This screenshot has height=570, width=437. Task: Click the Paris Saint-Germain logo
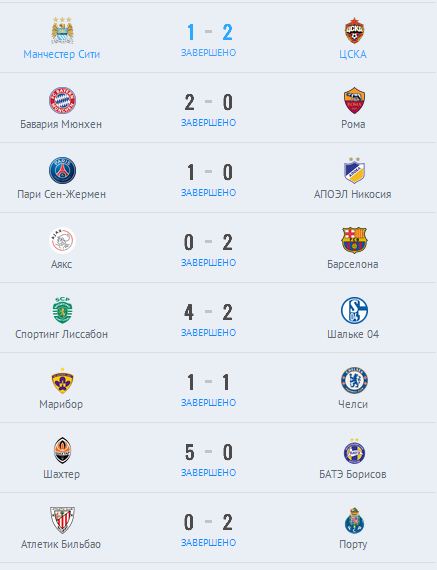click(62, 170)
